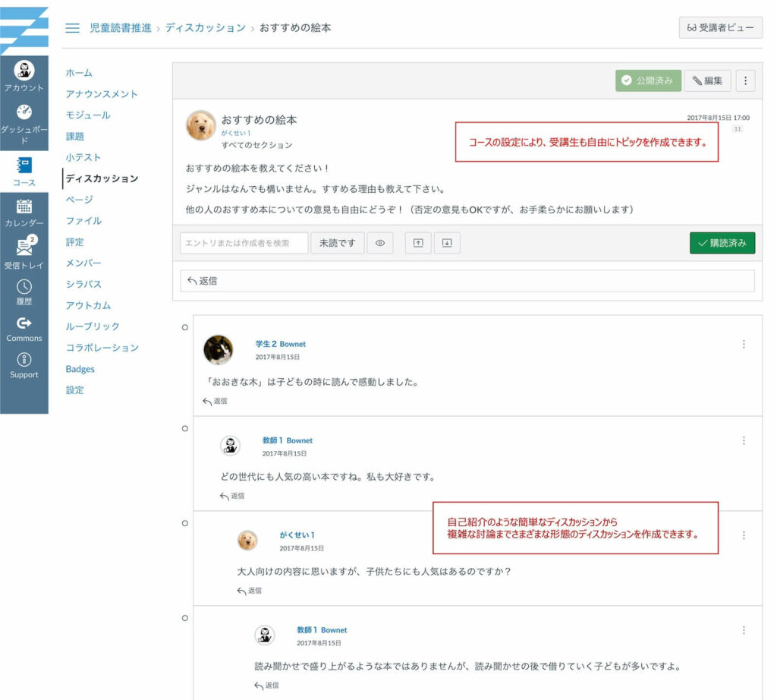This screenshot has height=700, width=777.
Task: Open the History (履歴) clock icon
Action: 24,287
